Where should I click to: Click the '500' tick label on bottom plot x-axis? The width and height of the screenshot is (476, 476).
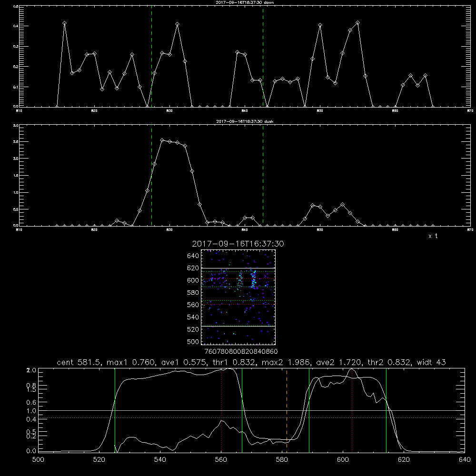pos(38,460)
